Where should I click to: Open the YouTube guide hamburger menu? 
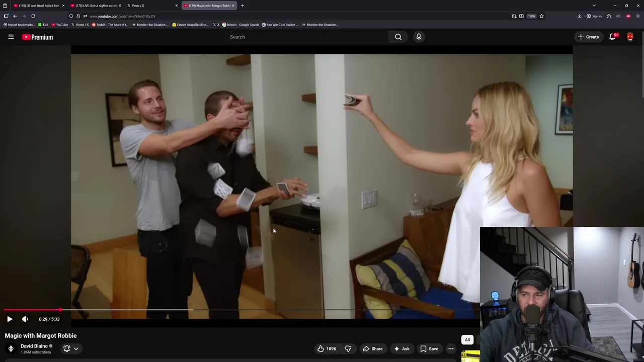11,37
